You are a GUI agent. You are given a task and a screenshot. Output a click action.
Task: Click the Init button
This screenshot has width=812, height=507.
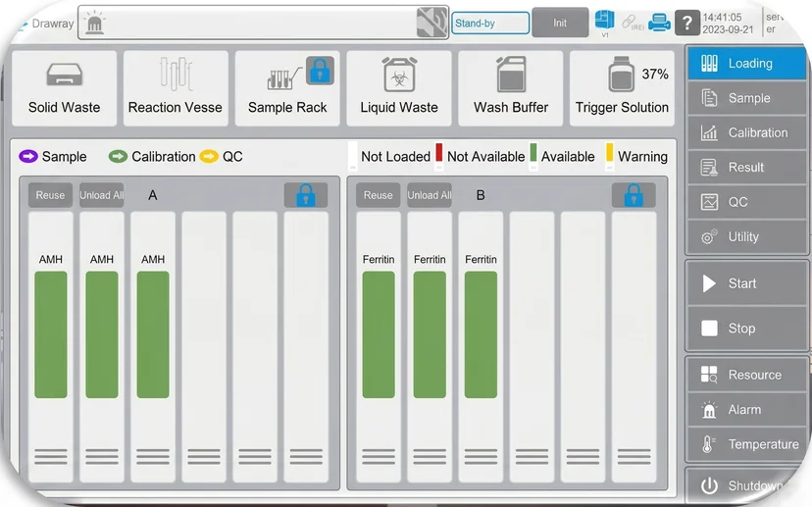560,23
